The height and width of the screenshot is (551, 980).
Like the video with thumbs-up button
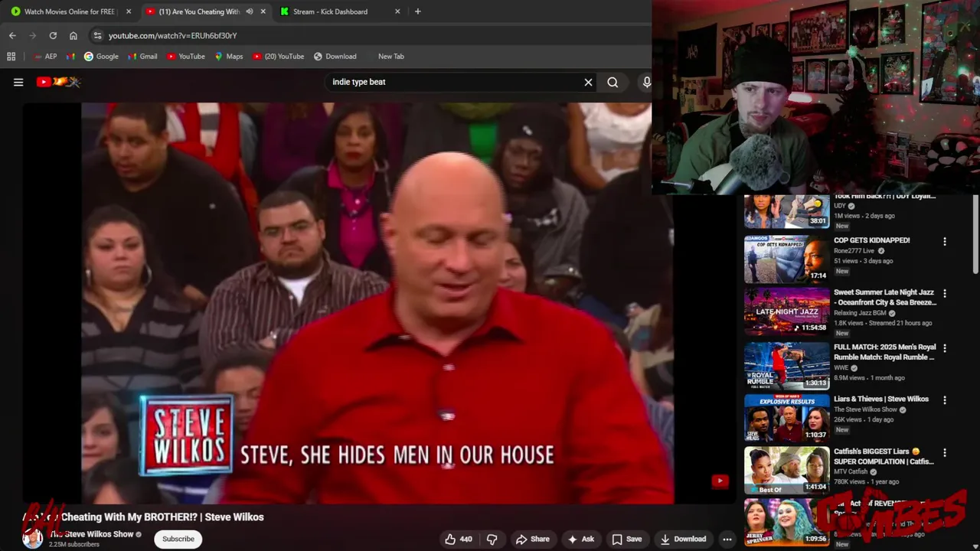pos(459,539)
